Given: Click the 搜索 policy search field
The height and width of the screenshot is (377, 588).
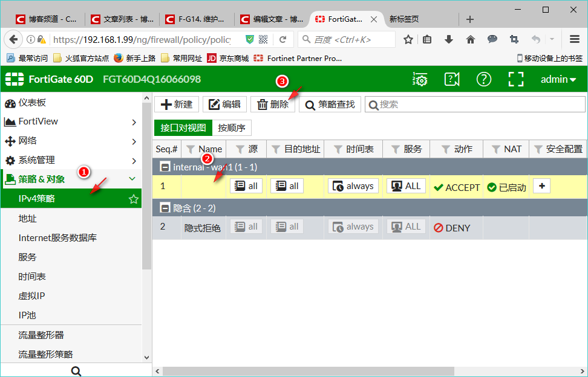Looking at the screenshot, I should click(475, 105).
